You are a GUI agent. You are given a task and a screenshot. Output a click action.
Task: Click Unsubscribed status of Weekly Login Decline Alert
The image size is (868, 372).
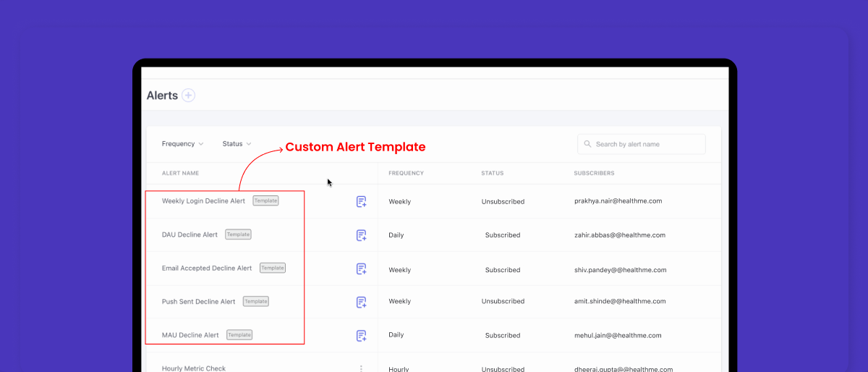click(503, 202)
